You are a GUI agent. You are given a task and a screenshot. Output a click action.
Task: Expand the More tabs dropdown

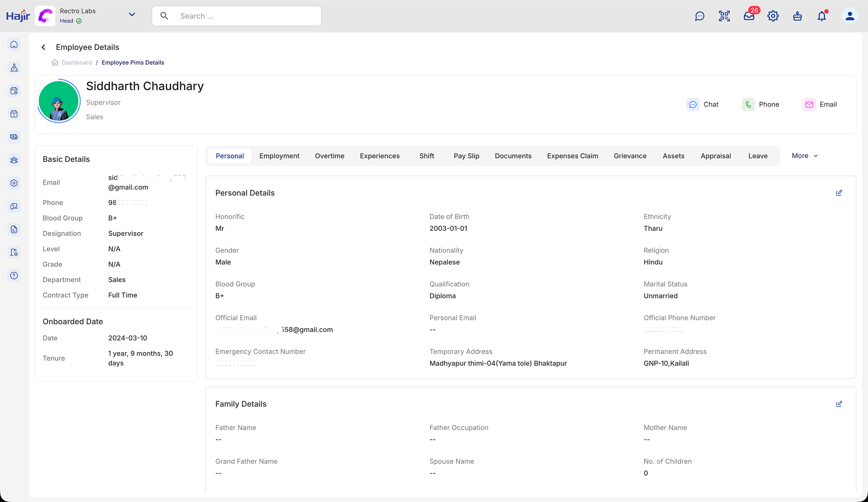[804, 156]
